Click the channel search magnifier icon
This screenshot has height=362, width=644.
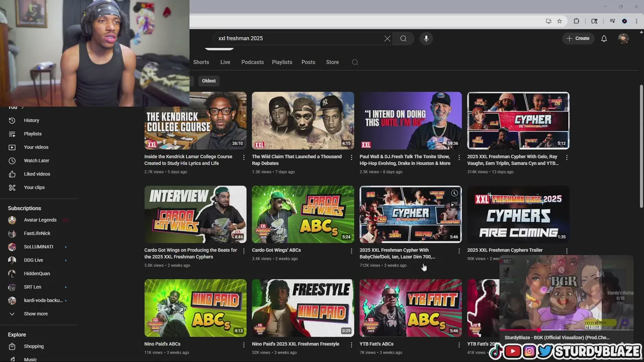(x=355, y=62)
